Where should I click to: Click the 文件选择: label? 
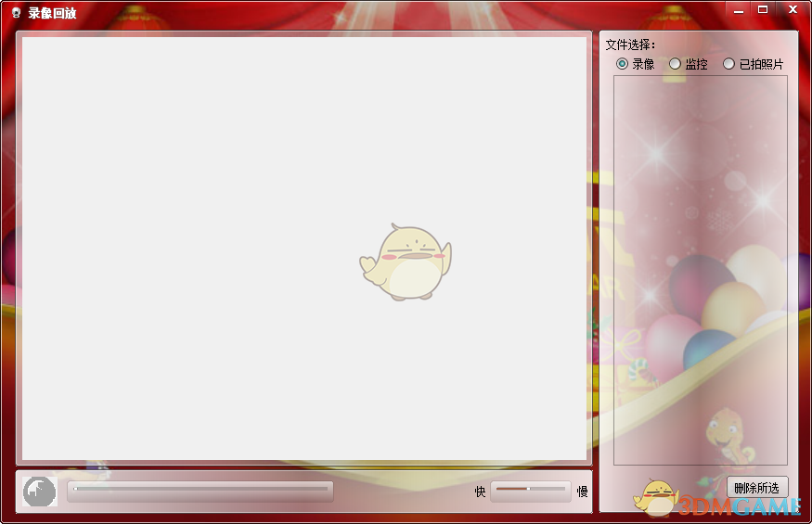pos(630,45)
